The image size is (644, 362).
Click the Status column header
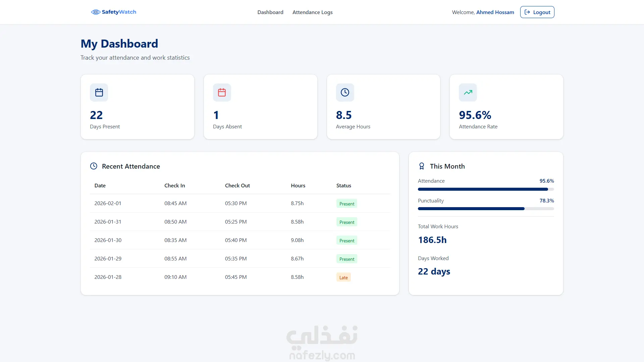pyautogui.click(x=343, y=186)
